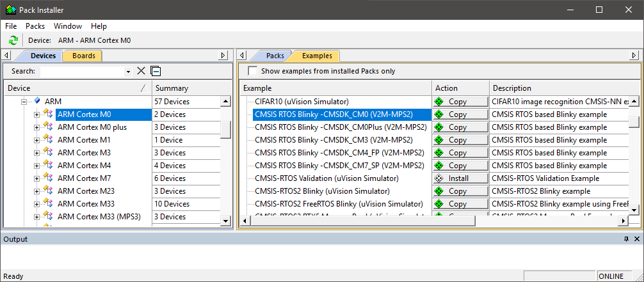Copy the CMSIS RTOS Blinky CMSDK_CM7_SP example
The width and height of the screenshot is (644, 282).
(x=460, y=166)
